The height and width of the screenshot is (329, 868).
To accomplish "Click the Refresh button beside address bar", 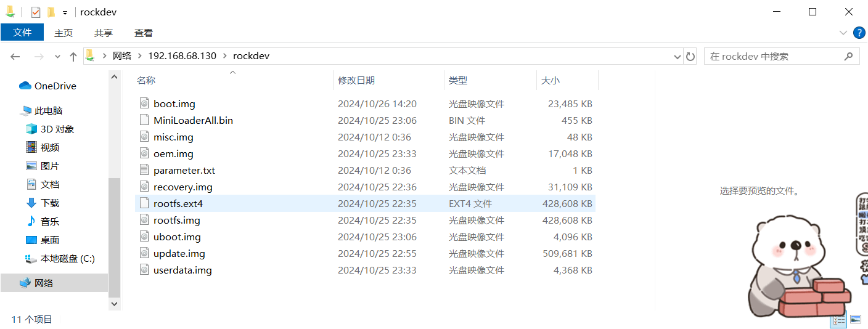I will tap(690, 56).
